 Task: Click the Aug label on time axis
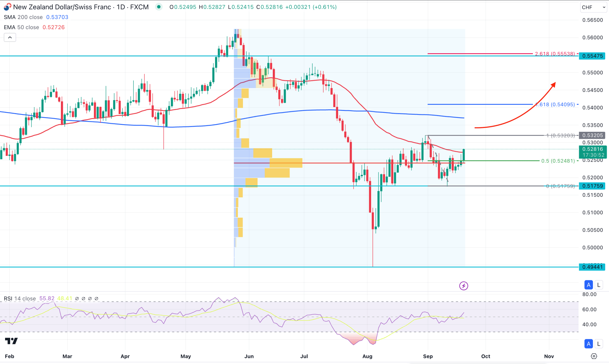click(x=367, y=356)
